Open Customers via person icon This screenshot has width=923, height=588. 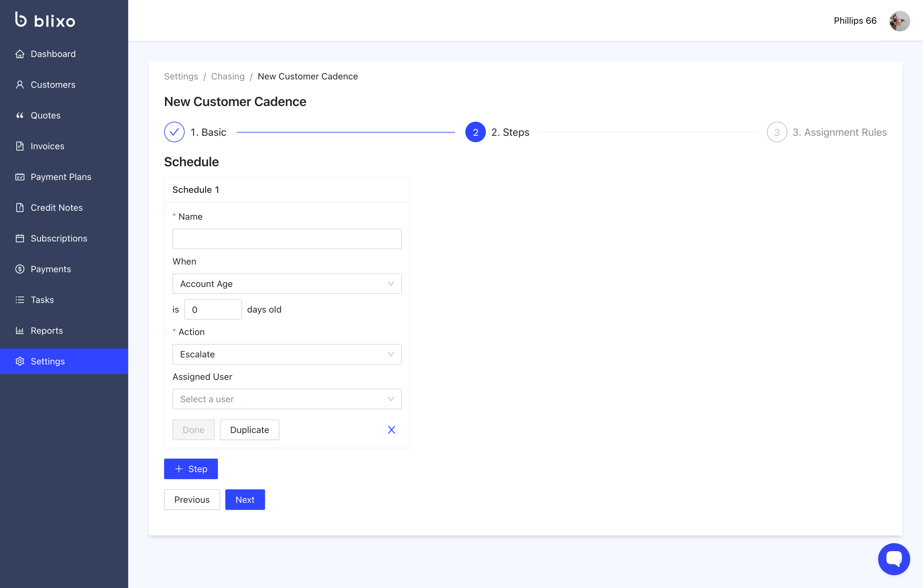[x=20, y=85]
